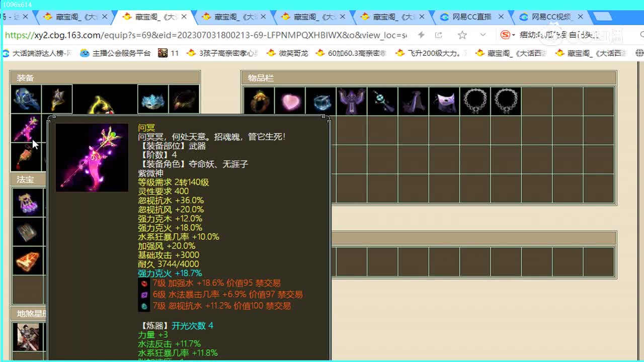The height and width of the screenshot is (362, 644).
Task: Click the red gem 7级 加强水 icon
Action: point(144,284)
